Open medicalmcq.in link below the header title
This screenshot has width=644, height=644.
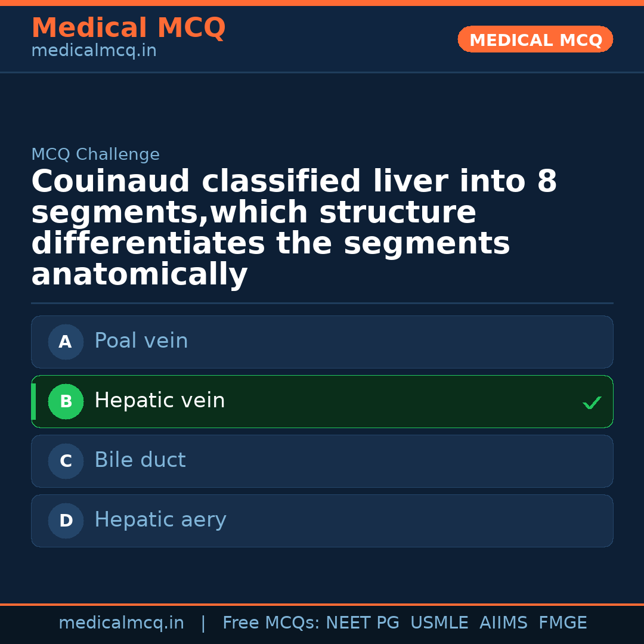(x=94, y=51)
